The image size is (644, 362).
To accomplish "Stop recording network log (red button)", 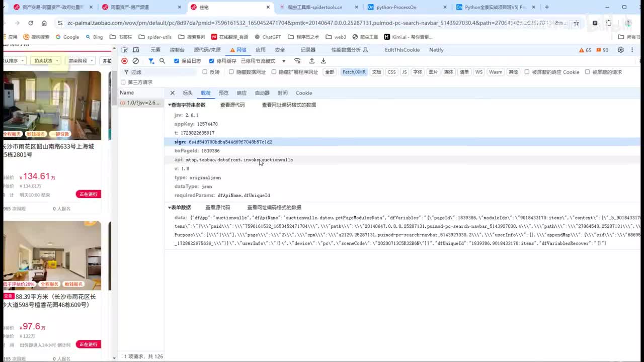I will pos(124,61).
